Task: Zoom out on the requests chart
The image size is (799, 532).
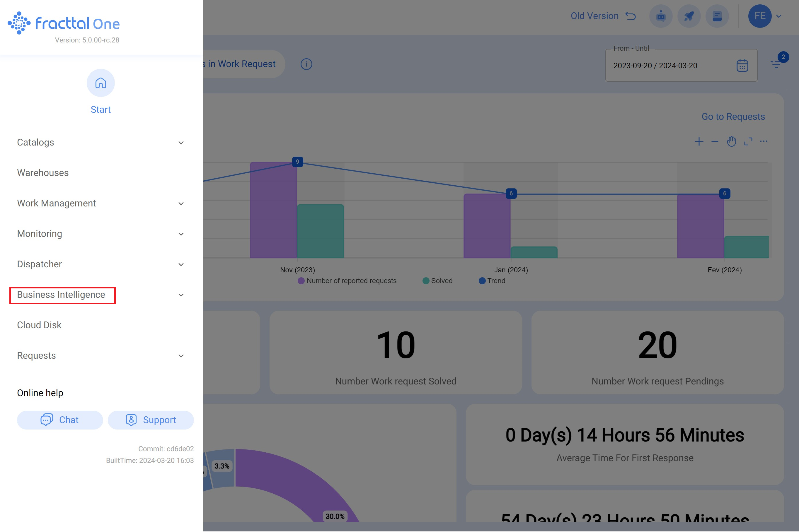Action: pyautogui.click(x=715, y=141)
